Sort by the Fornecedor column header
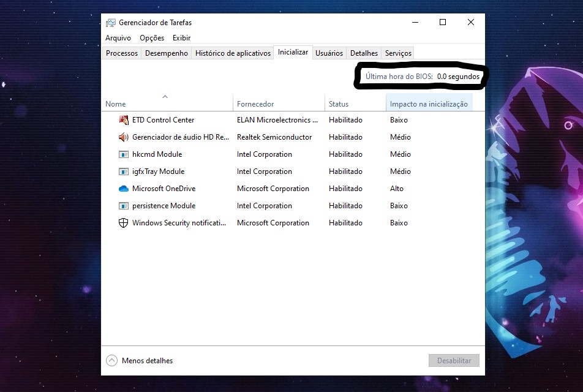This screenshot has width=583, height=392. coord(279,104)
